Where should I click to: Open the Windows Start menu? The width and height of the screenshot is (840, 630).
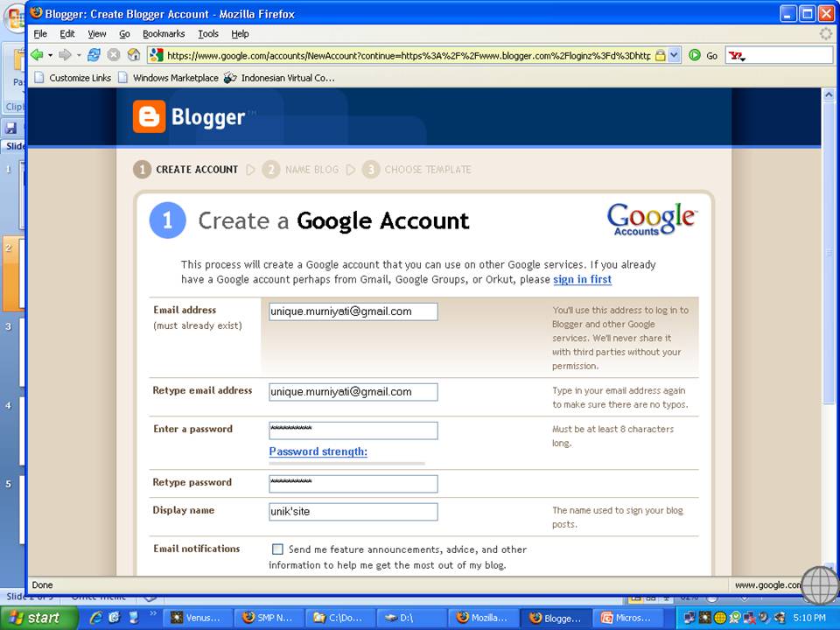(39, 618)
